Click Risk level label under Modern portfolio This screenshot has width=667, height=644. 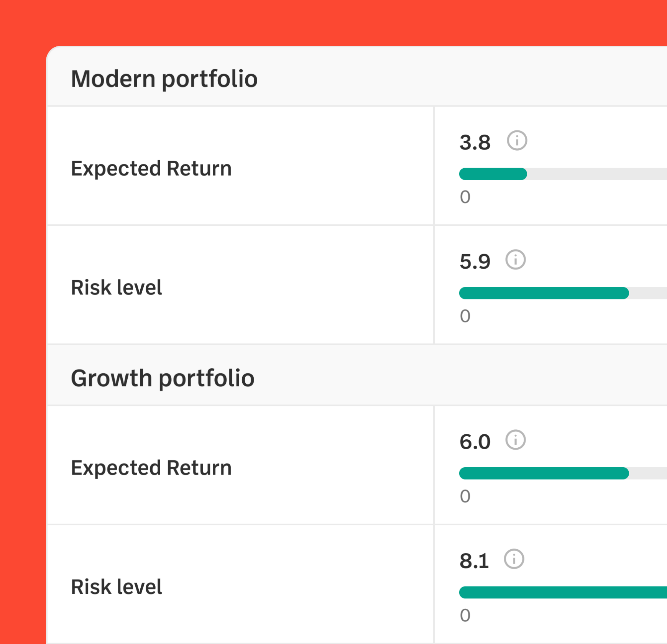pos(117,287)
